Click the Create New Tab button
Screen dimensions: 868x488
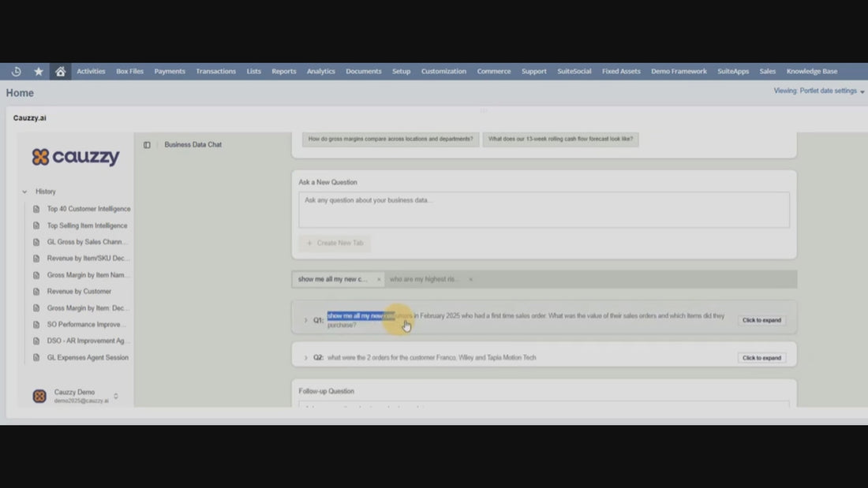335,243
